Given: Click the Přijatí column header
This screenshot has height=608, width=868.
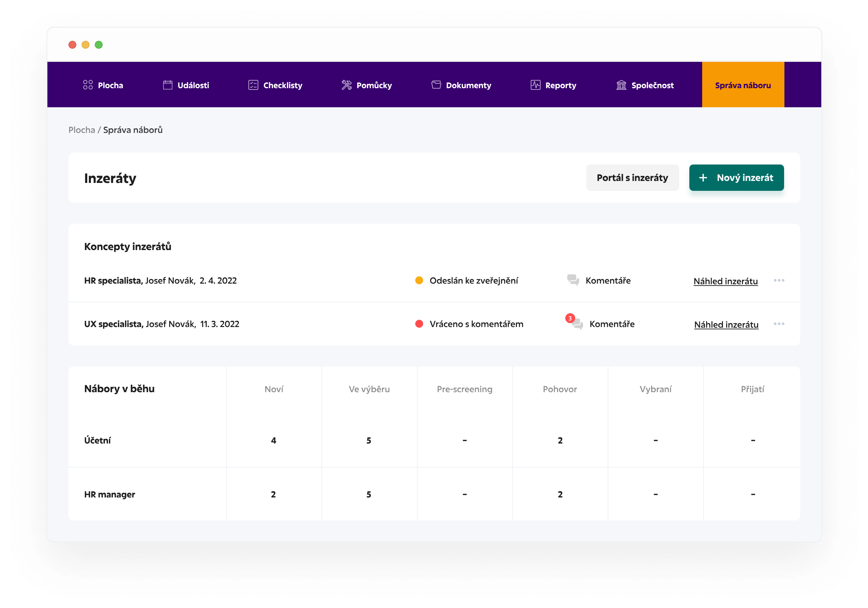Looking at the screenshot, I should click(x=752, y=389).
